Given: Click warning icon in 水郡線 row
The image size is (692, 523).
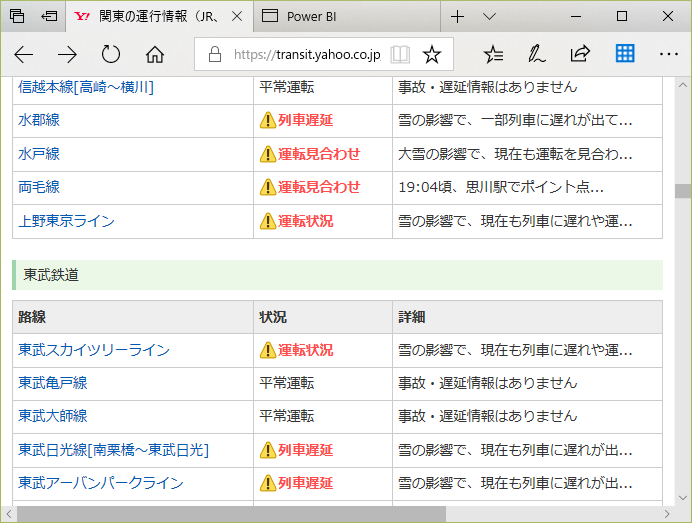Looking at the screenshot, I should click(268, 120).
